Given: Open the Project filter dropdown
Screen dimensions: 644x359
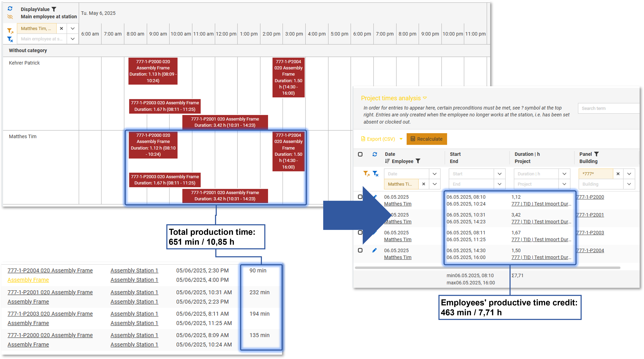Looking at the screenshot, I should pyautogui.click(x=564, y=184).
